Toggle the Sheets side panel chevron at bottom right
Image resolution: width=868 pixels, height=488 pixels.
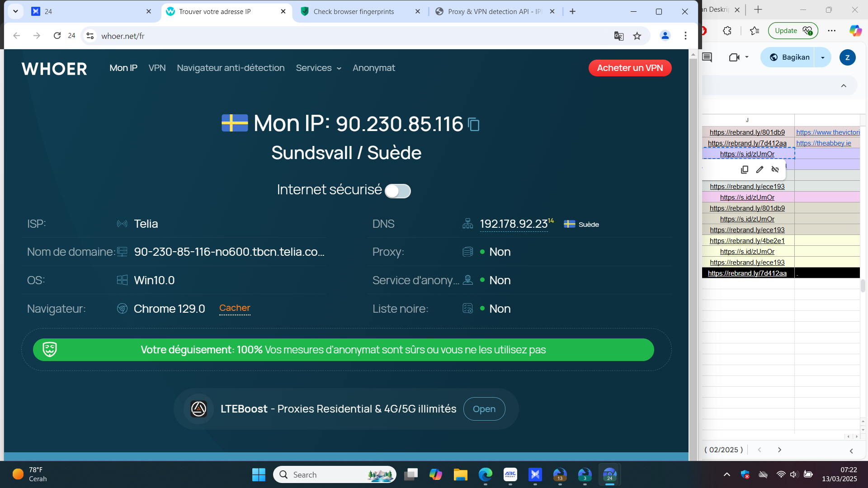tap(851, 451)
